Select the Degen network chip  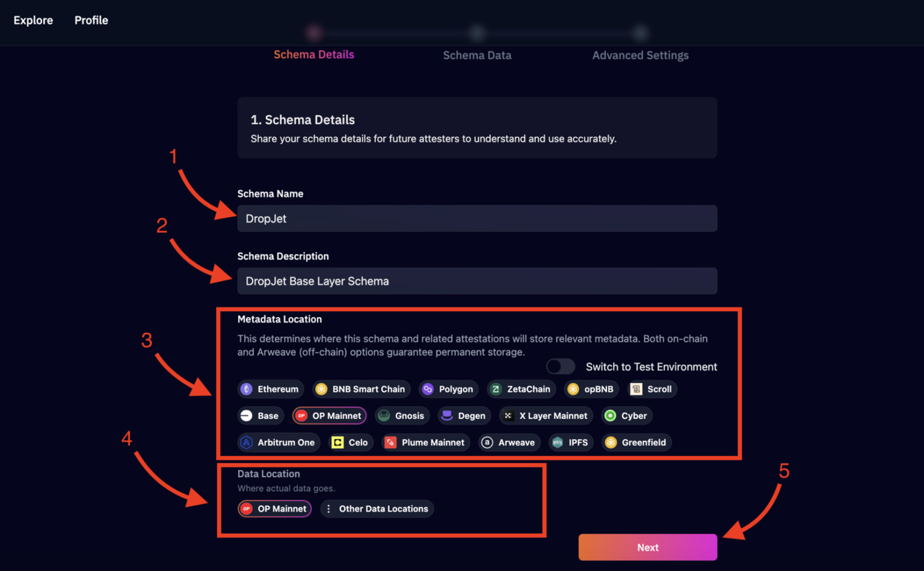(x=463, y=415)
